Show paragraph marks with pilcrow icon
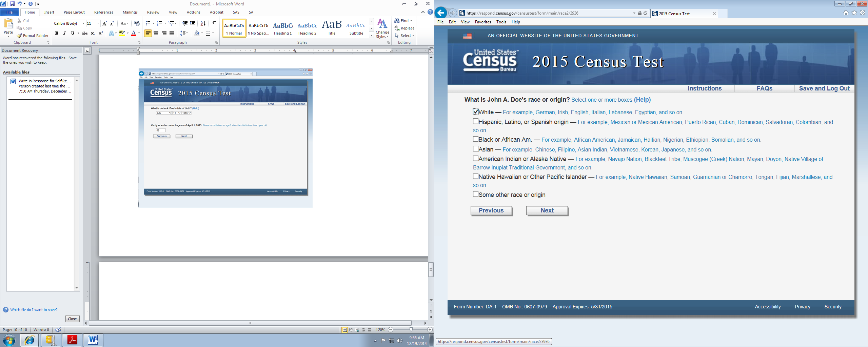 point(214,23)
